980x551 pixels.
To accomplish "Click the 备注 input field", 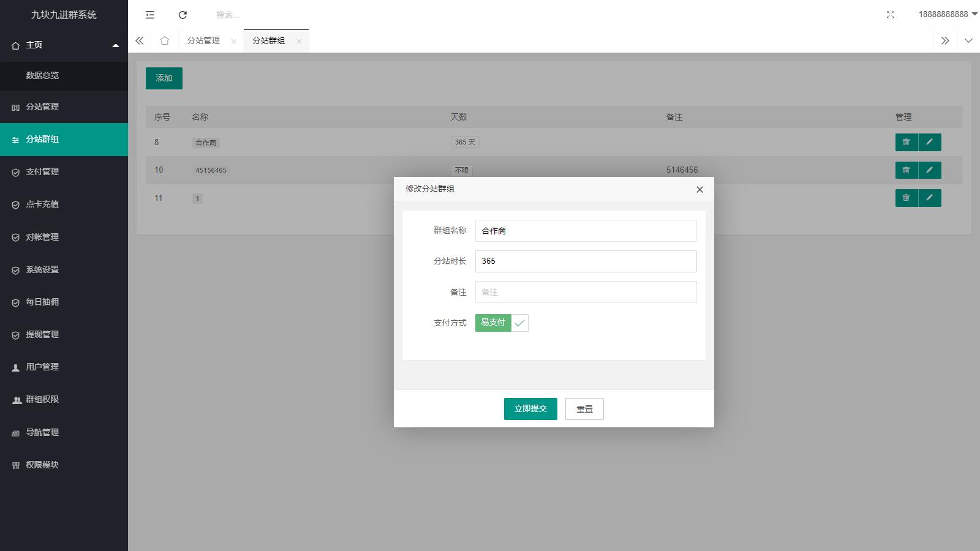I will click(586, 292).
